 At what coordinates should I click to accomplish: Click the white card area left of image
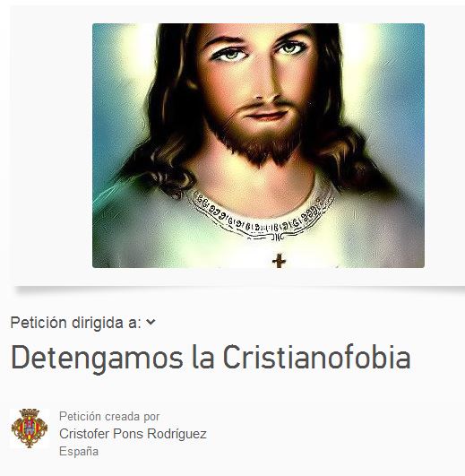52,146
